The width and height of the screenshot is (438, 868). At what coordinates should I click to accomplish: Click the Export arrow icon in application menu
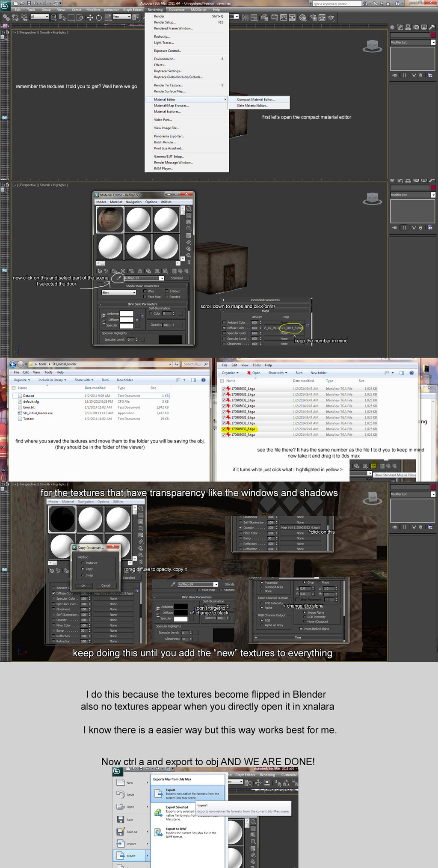[x=120, y=856]
